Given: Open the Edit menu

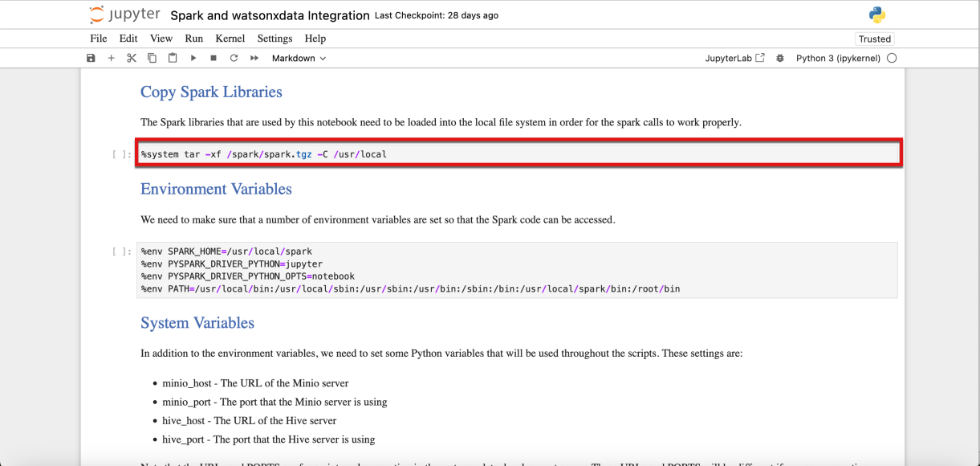Looking at the screenshot, I should 128,38.
